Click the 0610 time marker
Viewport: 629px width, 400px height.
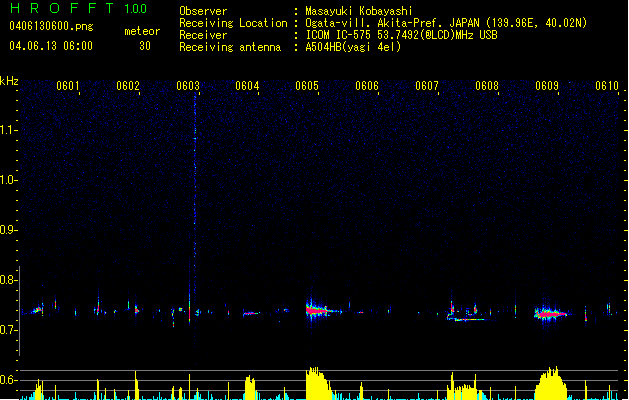[607, 86]
